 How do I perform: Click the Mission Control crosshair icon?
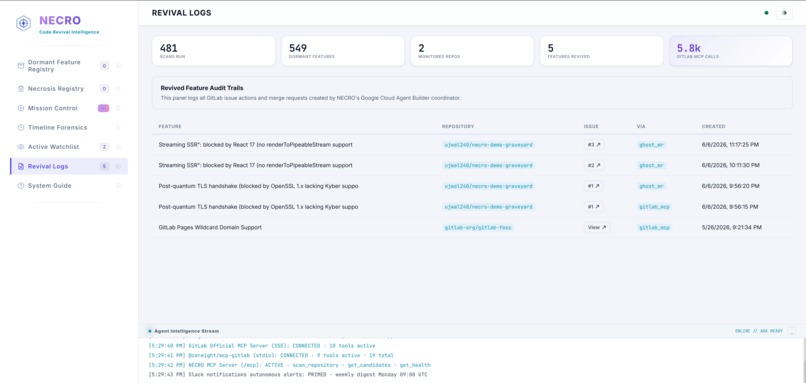(21, 108)
